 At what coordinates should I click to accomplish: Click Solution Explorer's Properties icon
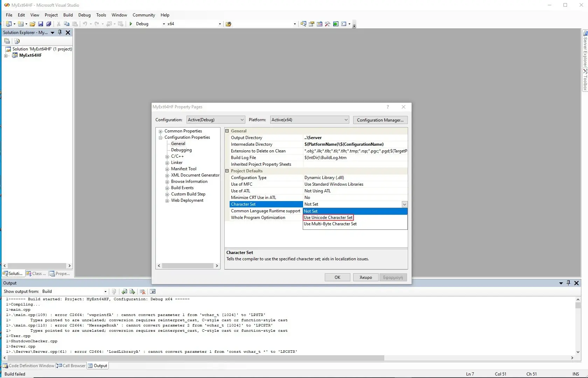coord(7,41)
